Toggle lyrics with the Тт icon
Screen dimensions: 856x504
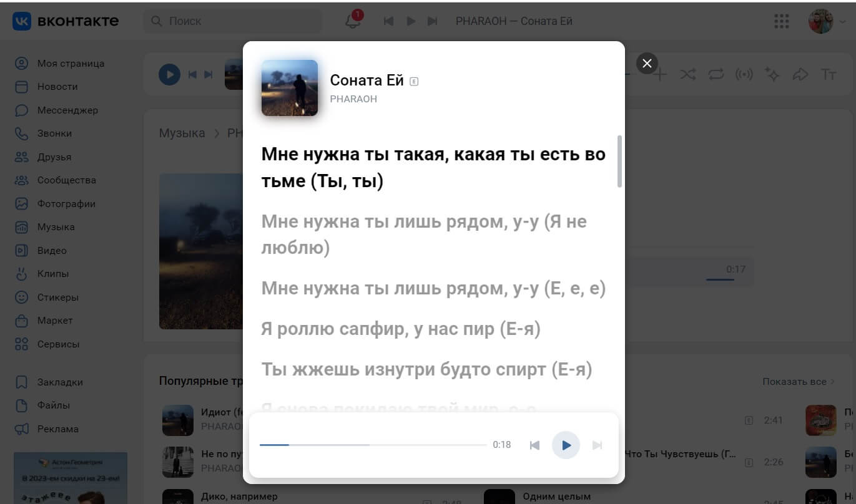pyautogui.click(x=829, y=75)
